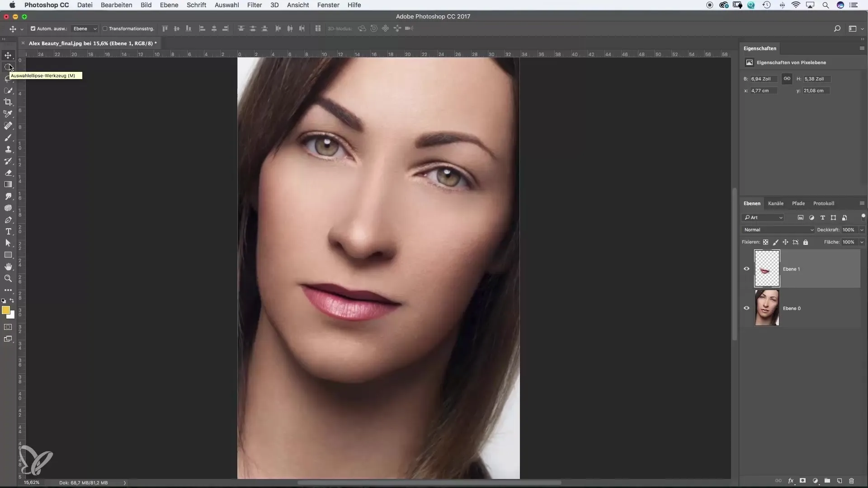Select the Type tool
Screen dimensions: 868x488
pyautogui.click(x=8, y=231)
